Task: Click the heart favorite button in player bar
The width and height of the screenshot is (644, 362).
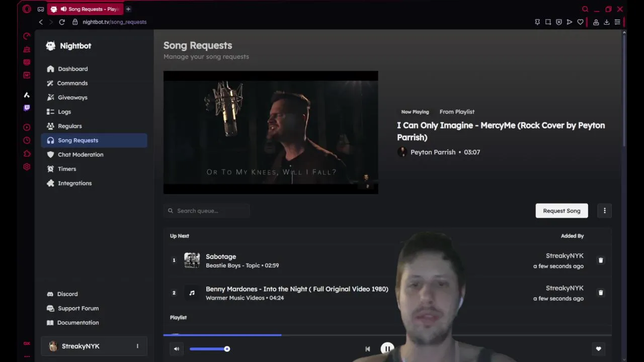Action: (598, 349)
